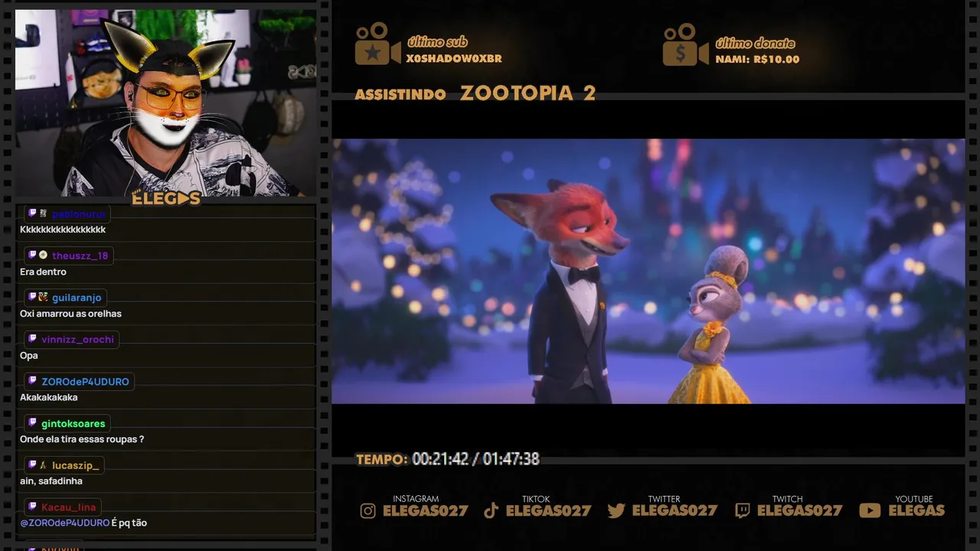Click the message 'Oxi amarrou as orelhas'
980x551 pixels.
pos(70,314)
